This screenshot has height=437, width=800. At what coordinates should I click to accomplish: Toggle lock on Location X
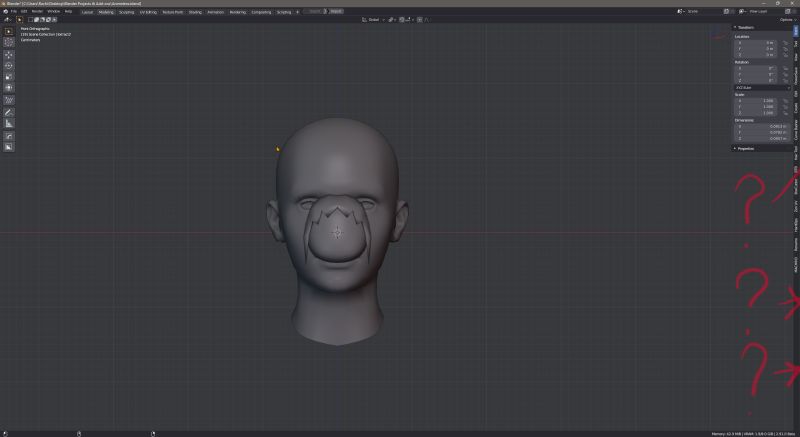[x=787, y=42]
